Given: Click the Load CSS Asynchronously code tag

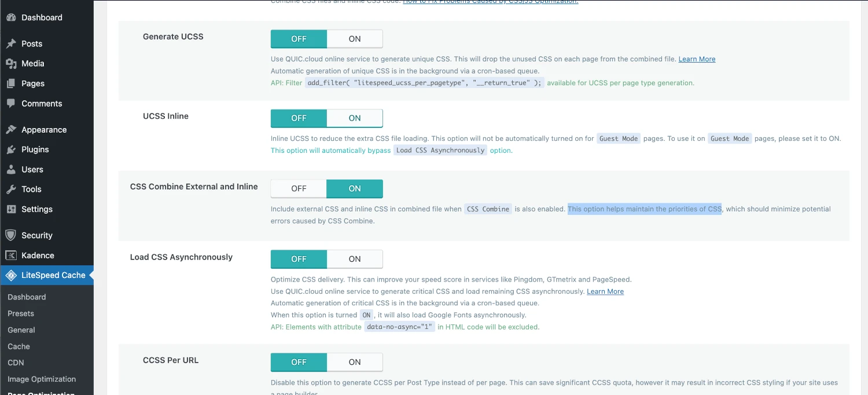Looking at the screenshot, I should [440, 151].
